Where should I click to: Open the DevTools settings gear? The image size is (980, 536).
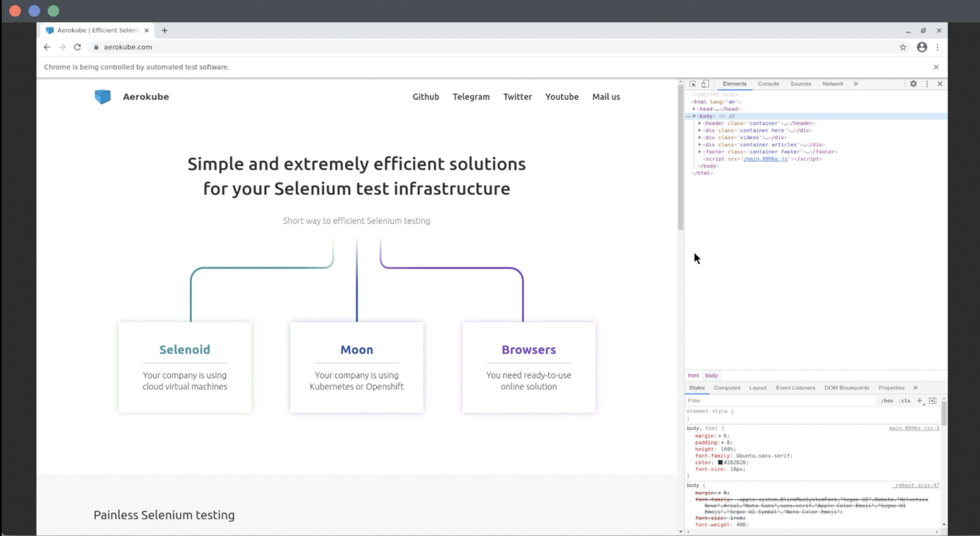coord(914,84)
